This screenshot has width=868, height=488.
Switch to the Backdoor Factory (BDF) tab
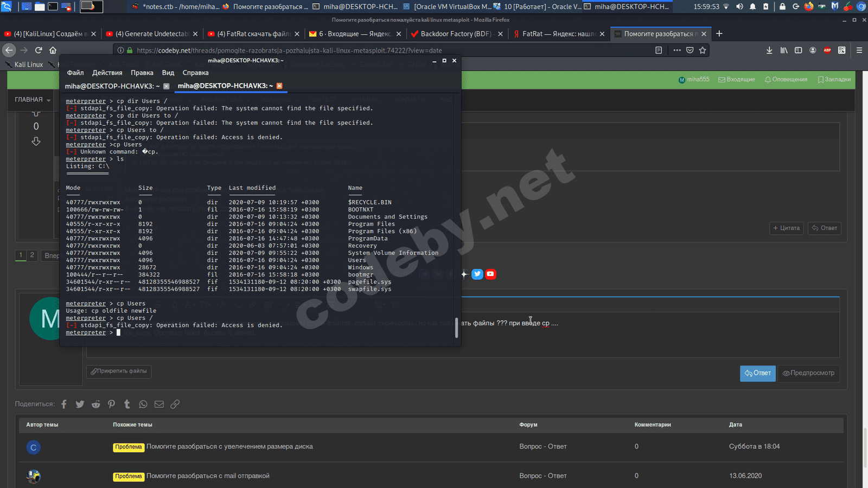[x=455, y=34]
